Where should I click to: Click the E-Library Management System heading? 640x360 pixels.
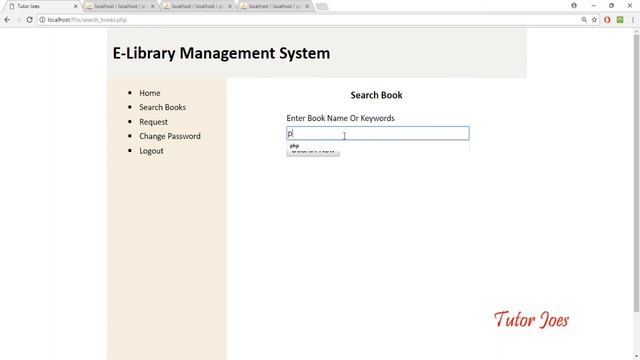pyautogui.click(x=221, y=53)
